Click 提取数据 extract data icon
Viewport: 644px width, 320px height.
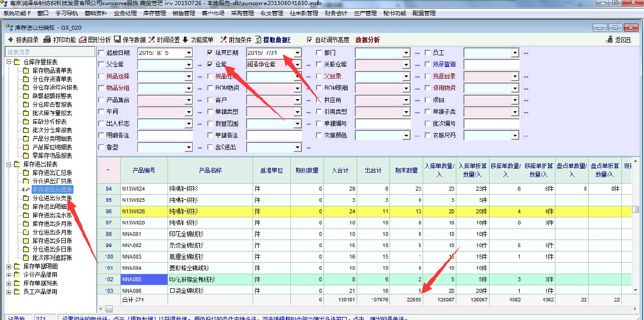point(259,40)
